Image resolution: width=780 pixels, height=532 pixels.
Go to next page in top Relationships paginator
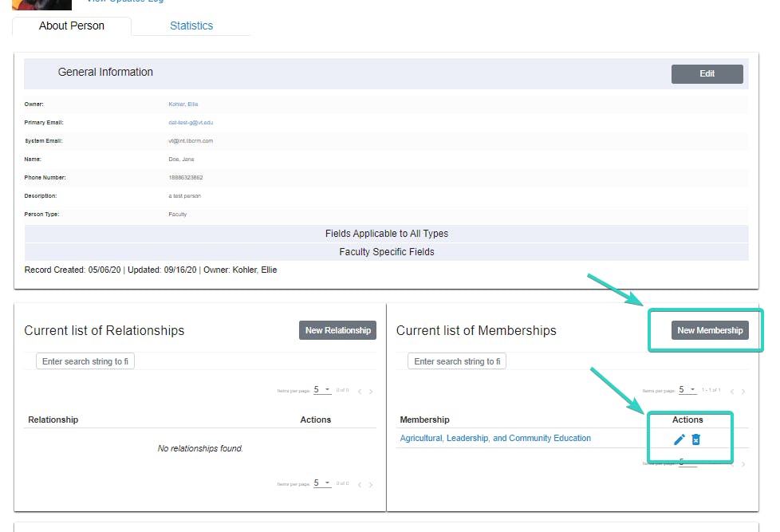tap(371, 392)
